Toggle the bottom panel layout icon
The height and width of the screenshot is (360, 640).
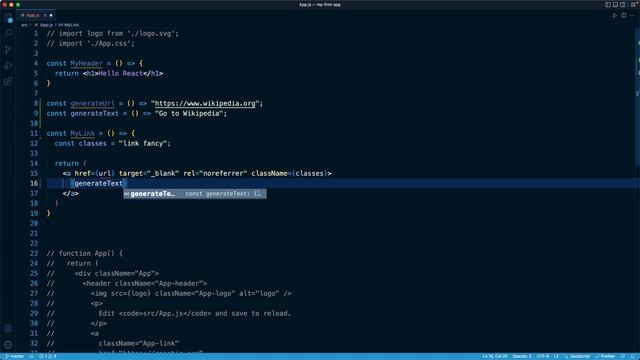coord(615,4)
